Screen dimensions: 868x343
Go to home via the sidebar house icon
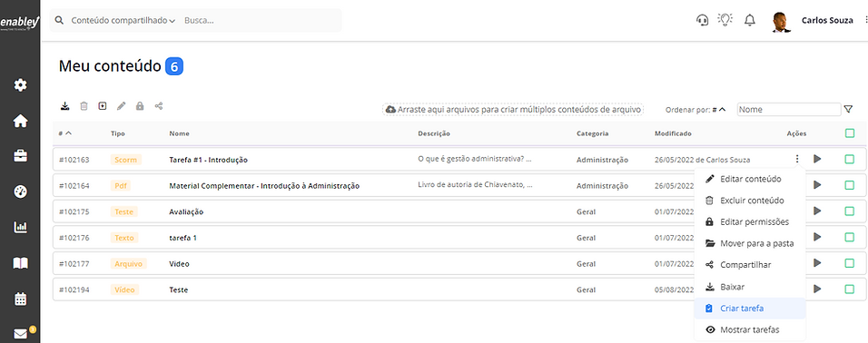(x=20, y=121)
